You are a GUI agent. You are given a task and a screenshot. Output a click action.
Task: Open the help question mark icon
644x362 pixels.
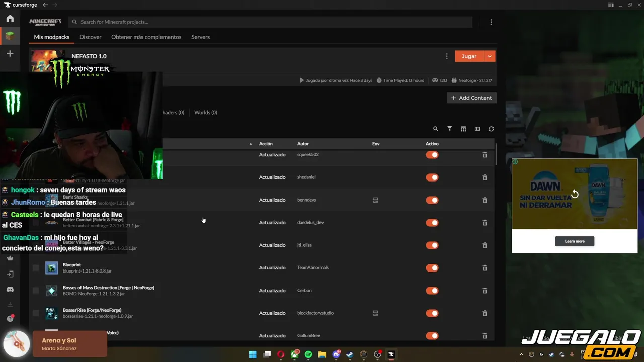[10, 319]
